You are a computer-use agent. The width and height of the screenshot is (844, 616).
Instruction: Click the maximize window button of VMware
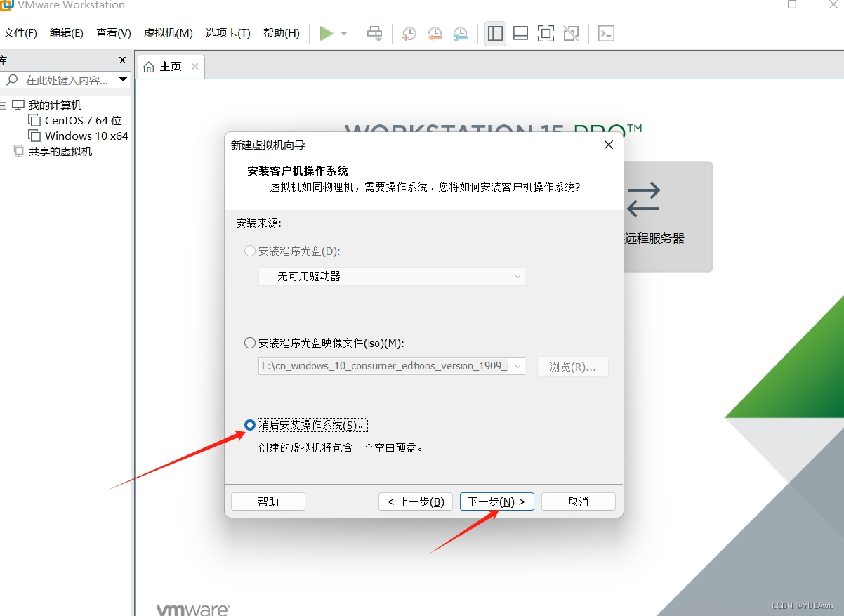coord(792,5)
